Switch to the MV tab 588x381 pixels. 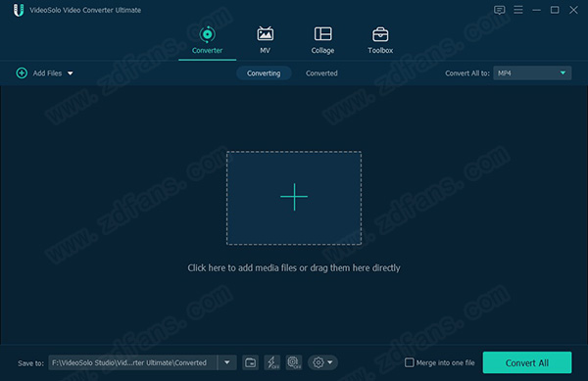coord(265,40)
